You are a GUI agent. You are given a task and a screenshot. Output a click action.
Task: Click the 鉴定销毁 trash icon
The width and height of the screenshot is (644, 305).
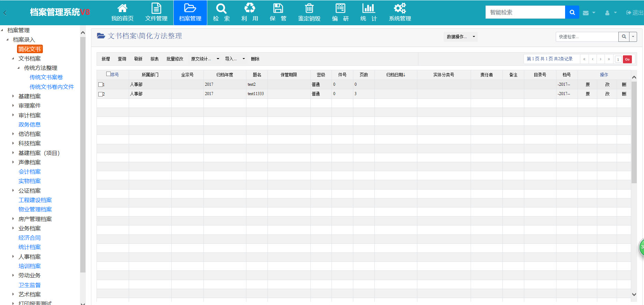(x=309, y=8)
